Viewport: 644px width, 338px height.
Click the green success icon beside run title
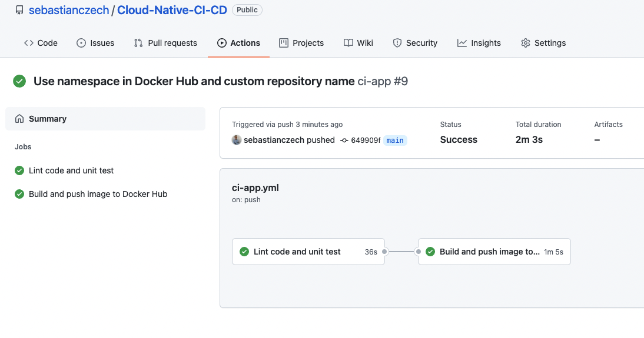pos(19,81)
